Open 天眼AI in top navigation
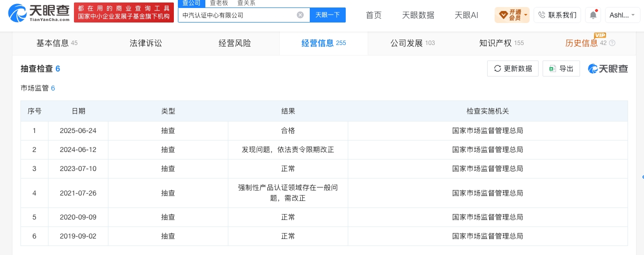Screen dimensions: 644x255 467,15
